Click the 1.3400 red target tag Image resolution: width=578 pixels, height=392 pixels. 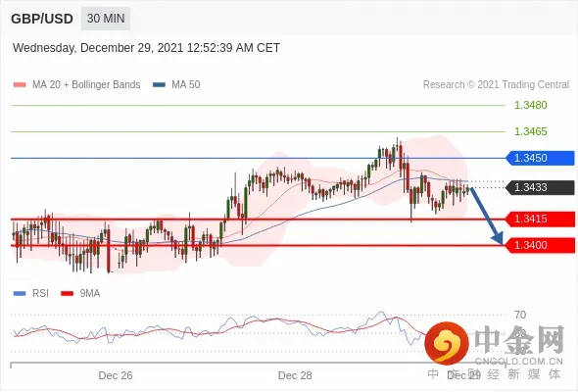click(540, 245)
